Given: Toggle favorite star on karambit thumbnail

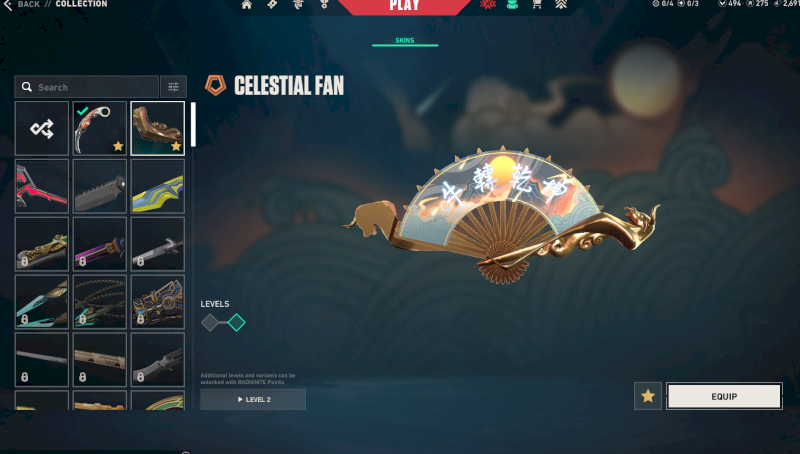Looking at the screenshot, I should pos(118,146).
